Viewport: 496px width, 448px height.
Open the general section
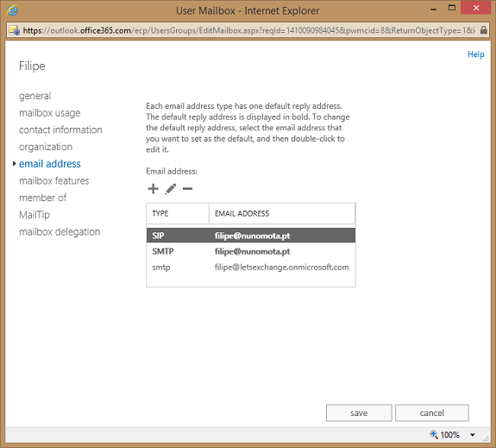tap(35, 96)
